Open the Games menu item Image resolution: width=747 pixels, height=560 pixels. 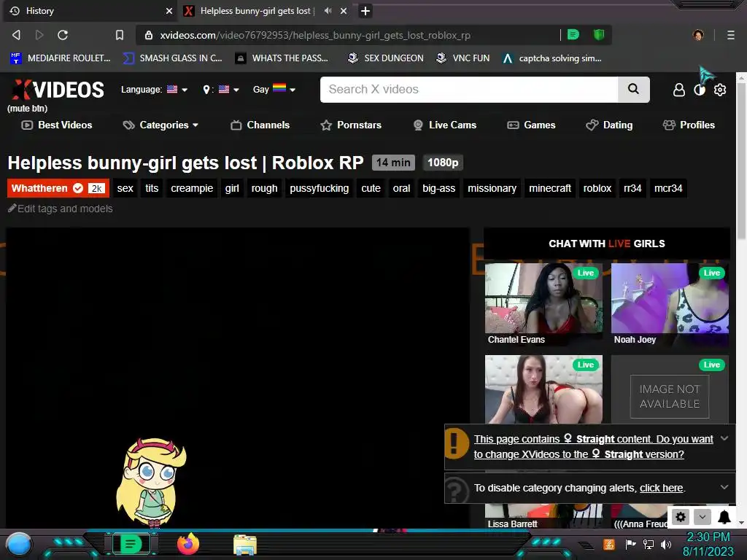[x=531, y=125]
